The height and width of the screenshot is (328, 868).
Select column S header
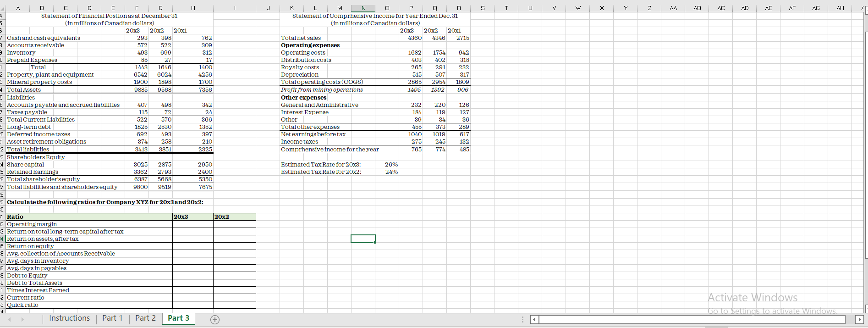(483, 8)
